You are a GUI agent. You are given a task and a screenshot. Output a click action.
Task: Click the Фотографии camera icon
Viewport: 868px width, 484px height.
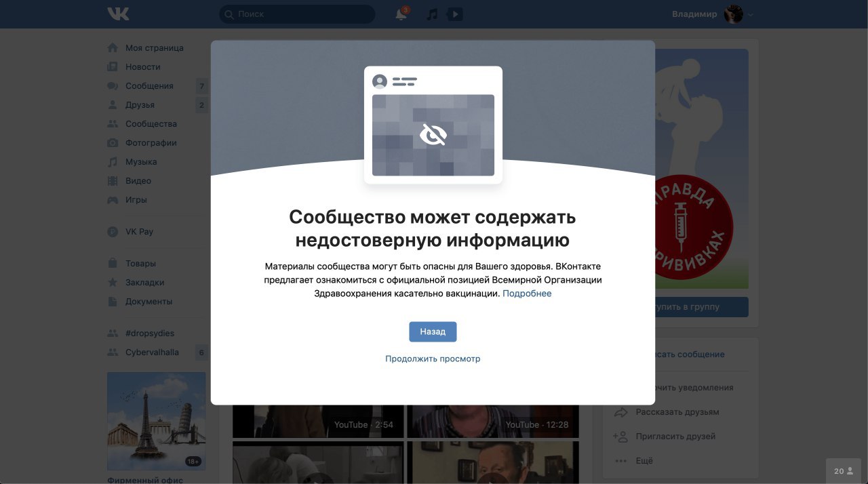(113, 143)
